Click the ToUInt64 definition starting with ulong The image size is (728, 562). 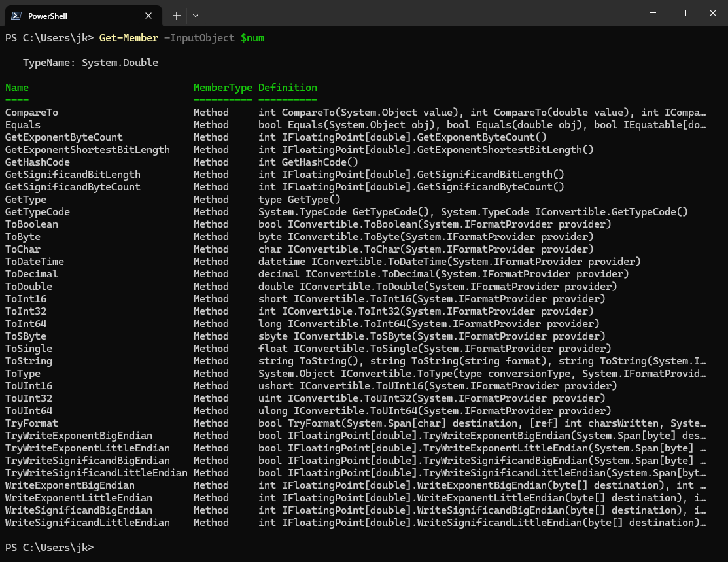pyautogui.click(x=434, y=411)
